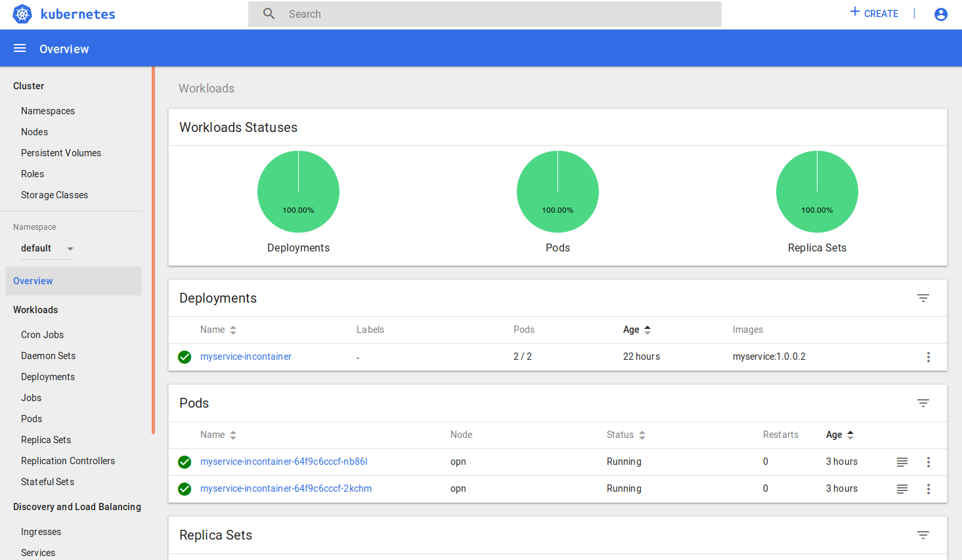Open the myservice-incontainer deployment link
Viewport: 962px width, 560px height.
[246, 356]
